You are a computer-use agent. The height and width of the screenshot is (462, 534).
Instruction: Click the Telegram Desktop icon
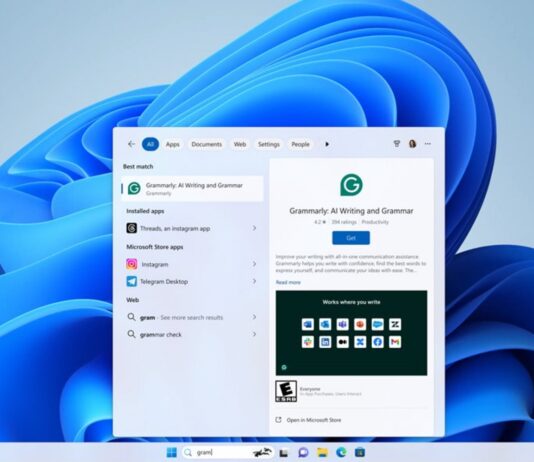[x=131, y=282]
